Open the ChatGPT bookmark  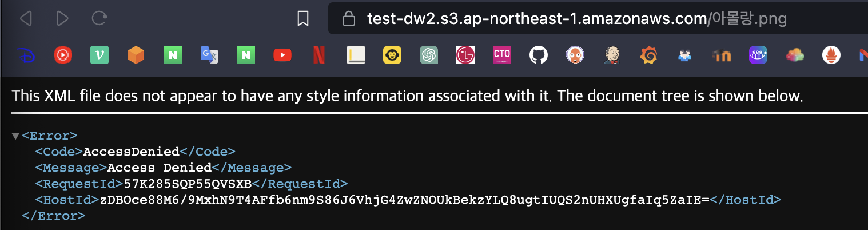[x=429, y=55]
